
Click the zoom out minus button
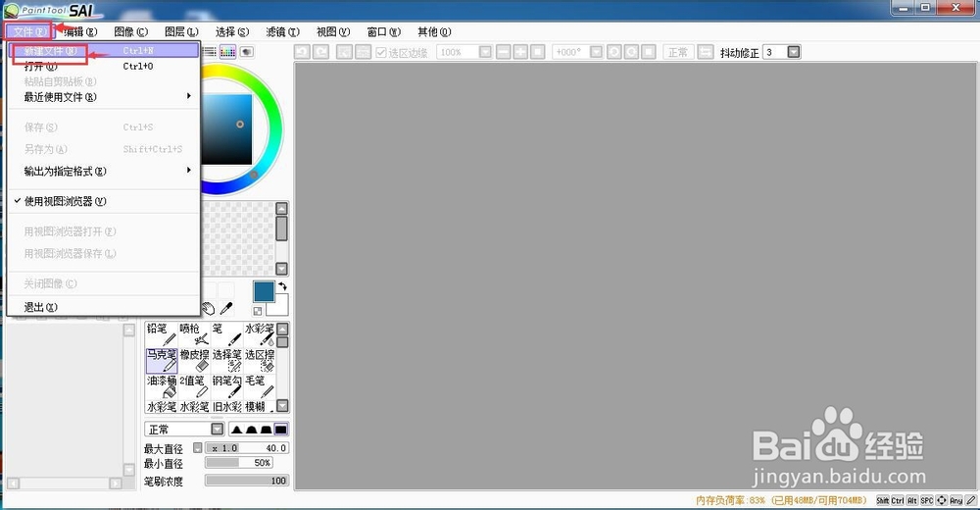504,52
